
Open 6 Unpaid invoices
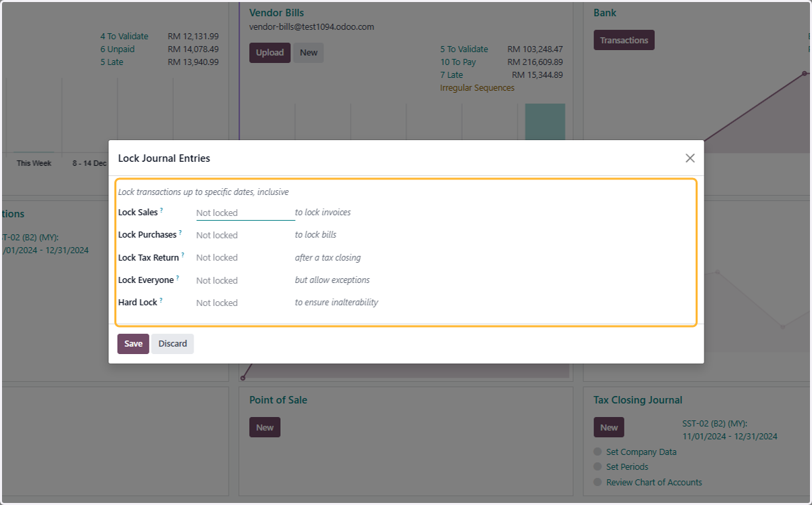click(x=117, y=49)
